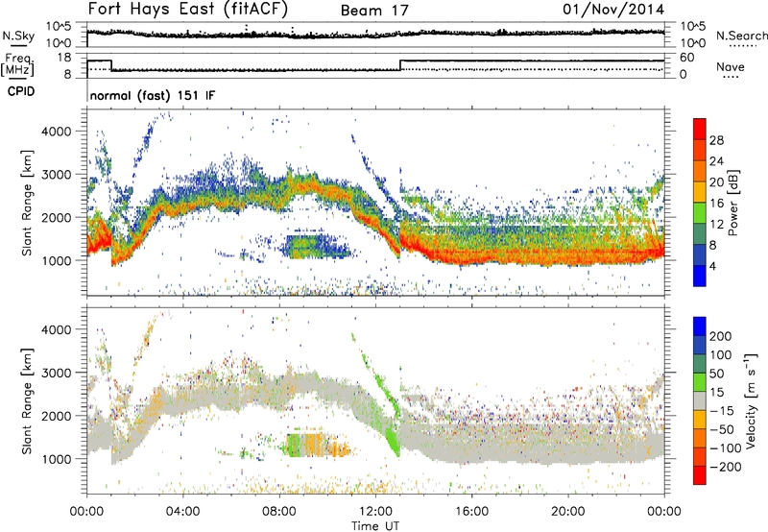Click the '20:00' time tick label
The height and width of the screenshot is (532, 768).
click(567, 512)
